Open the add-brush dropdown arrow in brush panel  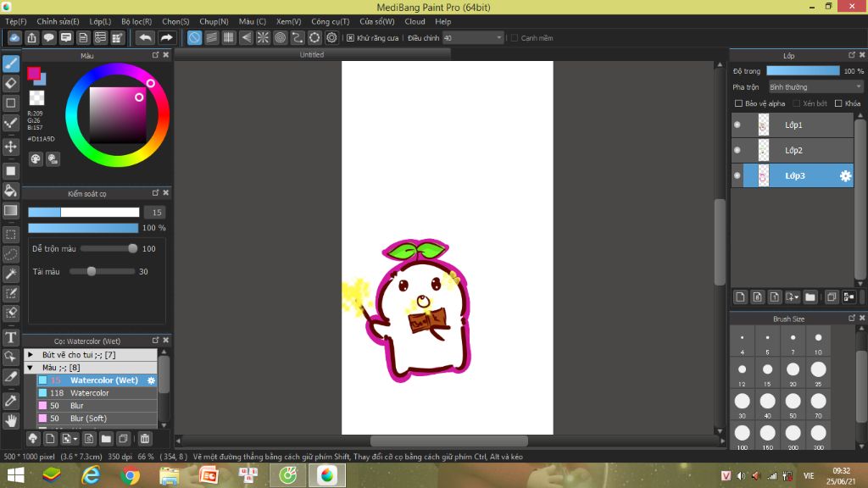pos(75,440)
